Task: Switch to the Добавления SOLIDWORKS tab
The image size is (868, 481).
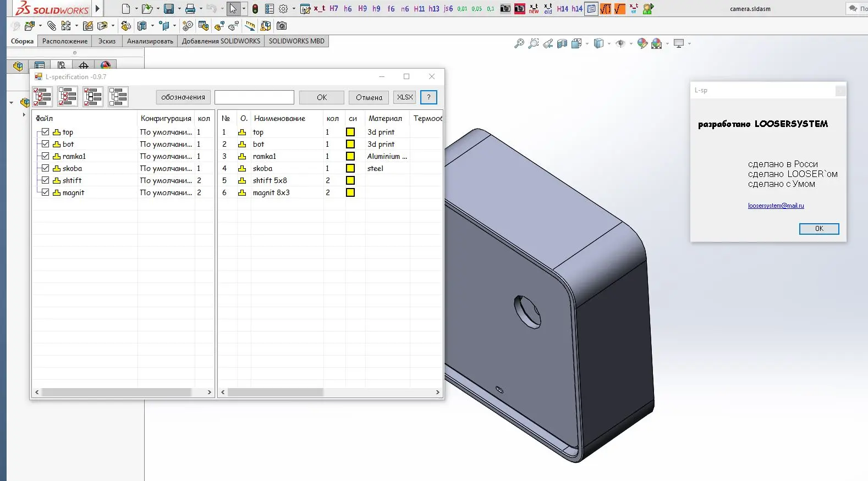Action: click(x=221, y=41)
